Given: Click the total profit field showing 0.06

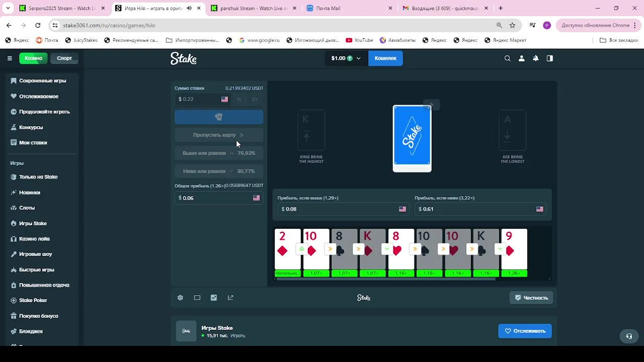Looking at the screenshot, I should tap(218, 198).
